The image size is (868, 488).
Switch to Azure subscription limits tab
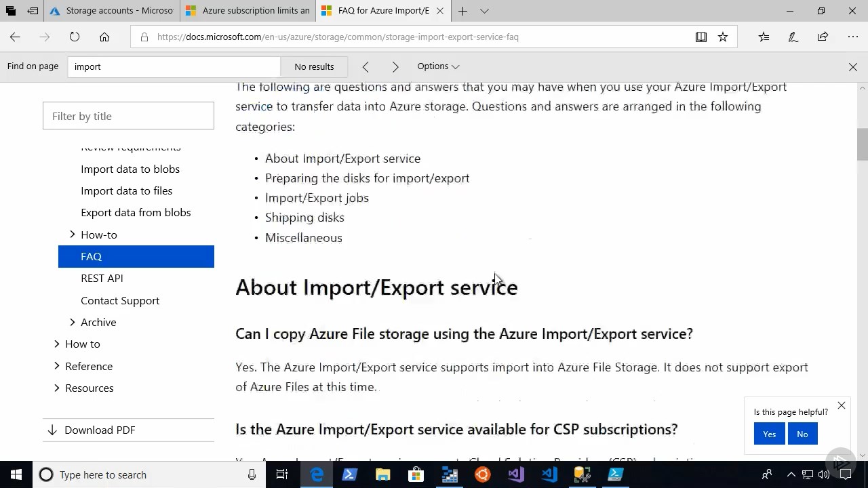click(248, 11)
